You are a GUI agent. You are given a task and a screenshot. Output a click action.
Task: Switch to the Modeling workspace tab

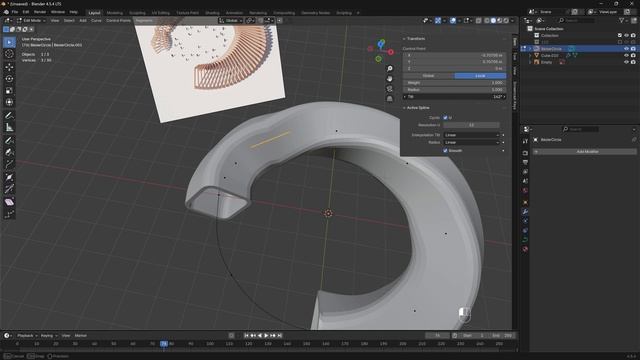click(x=114, y=13)
